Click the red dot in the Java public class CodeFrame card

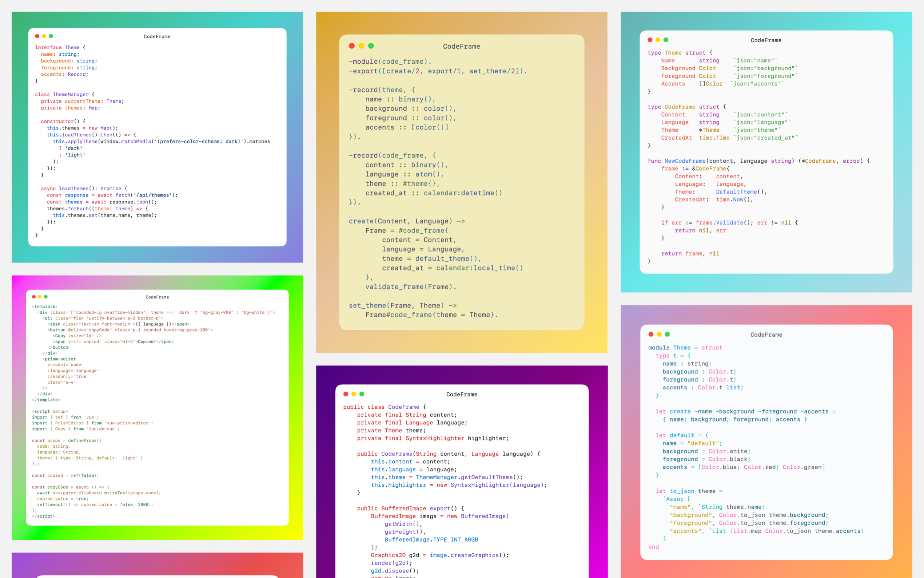[x=346, y=394]
